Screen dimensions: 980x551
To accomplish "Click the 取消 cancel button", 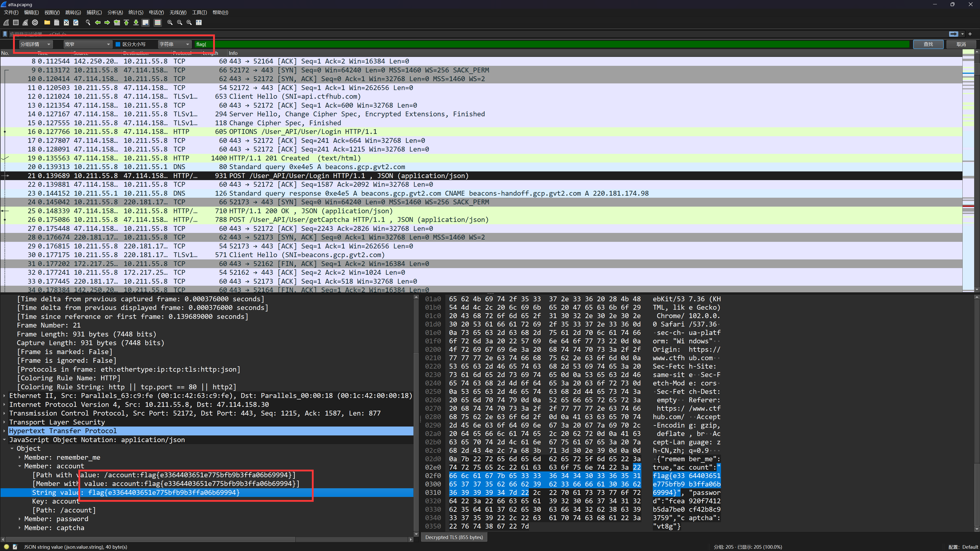I will tap(961, 44).
